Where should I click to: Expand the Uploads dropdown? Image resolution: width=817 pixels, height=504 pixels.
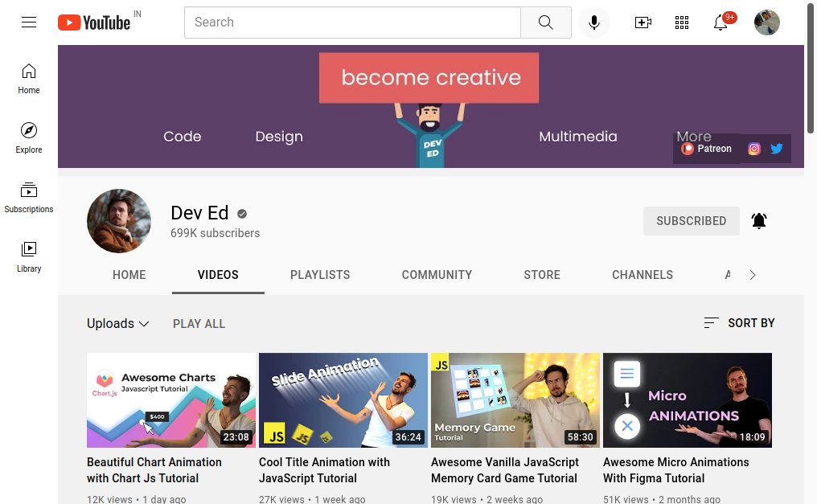click(x=117, y=323)
